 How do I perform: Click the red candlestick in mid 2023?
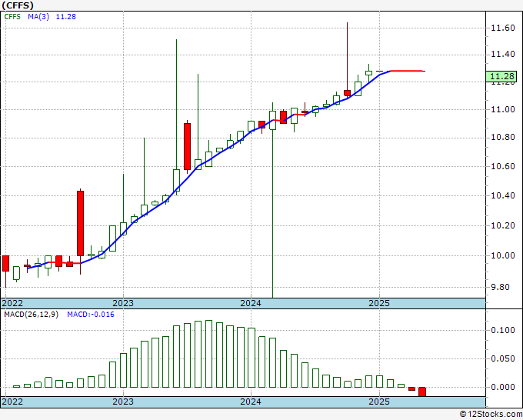(188, 146)
